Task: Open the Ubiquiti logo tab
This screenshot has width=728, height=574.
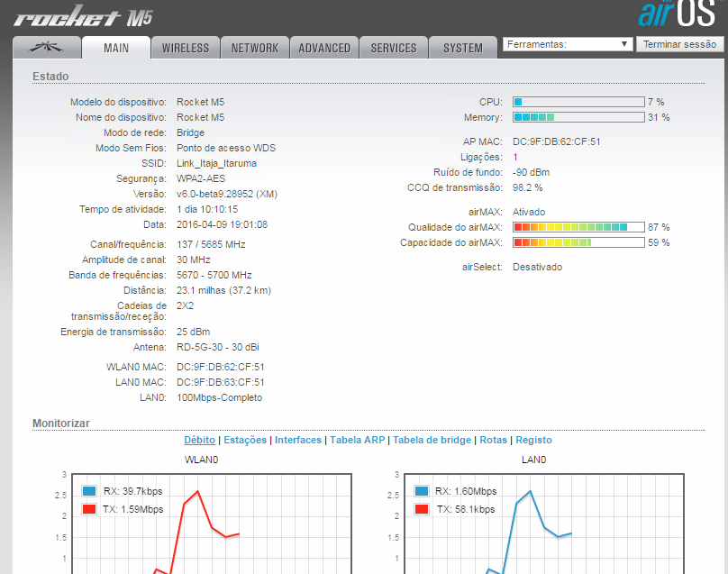Action: (47, 48)
